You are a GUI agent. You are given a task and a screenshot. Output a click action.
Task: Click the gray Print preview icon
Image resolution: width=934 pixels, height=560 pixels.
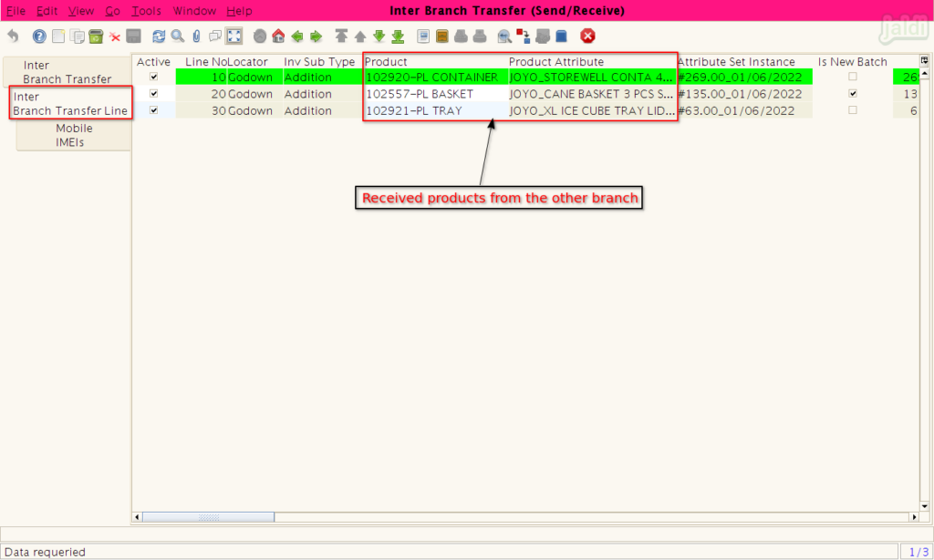click(461, 36)
